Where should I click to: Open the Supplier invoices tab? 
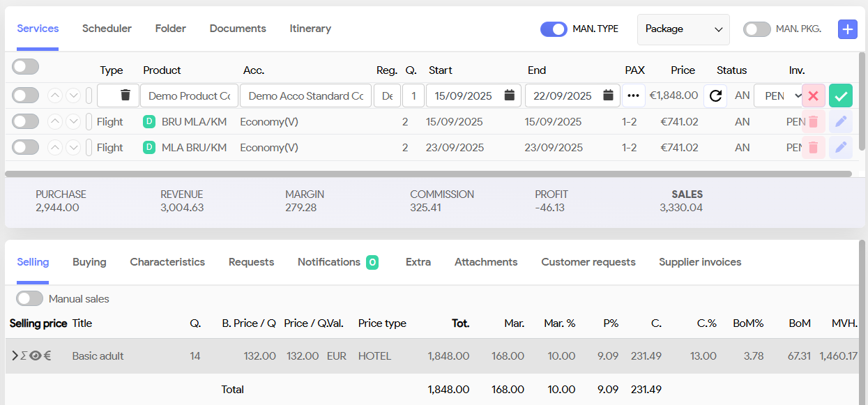(700, 262)
